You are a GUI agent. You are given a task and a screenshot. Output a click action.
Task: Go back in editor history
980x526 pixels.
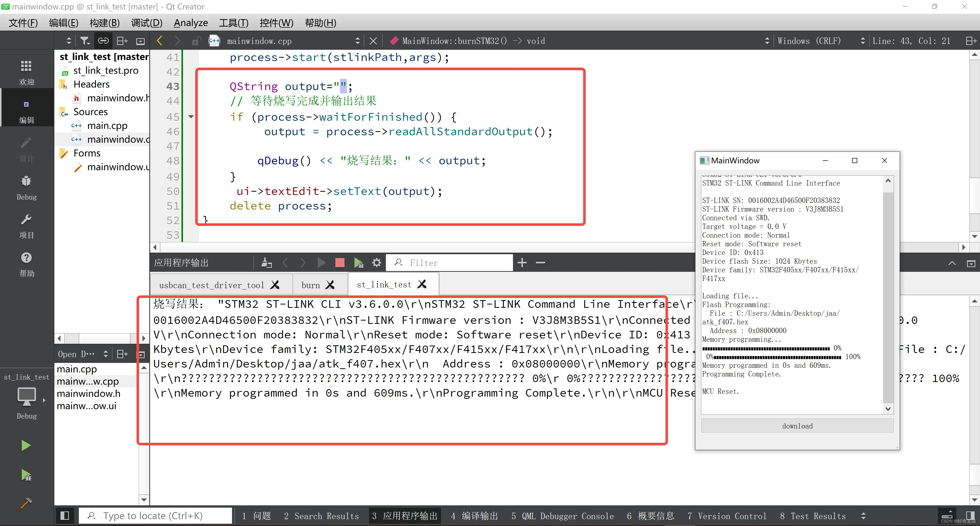[160, 41]
